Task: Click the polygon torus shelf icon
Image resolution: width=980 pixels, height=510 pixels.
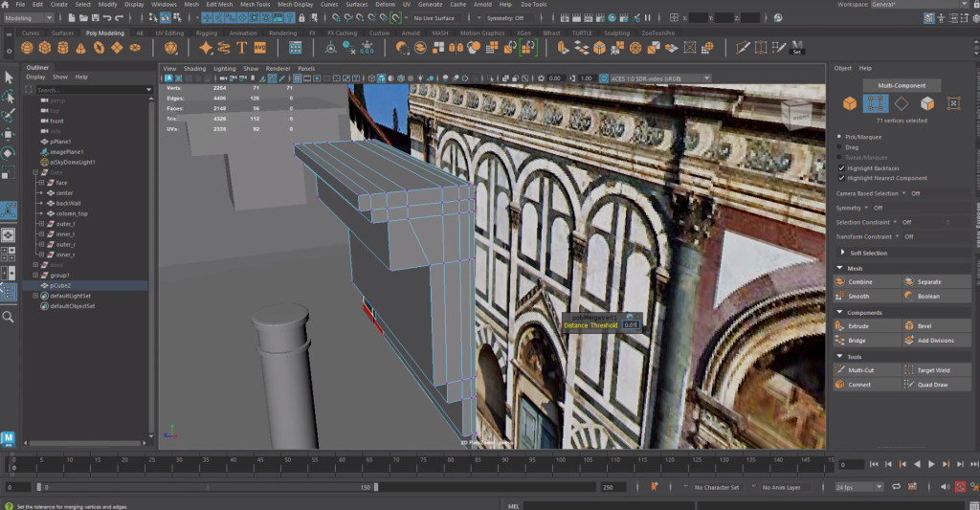Action: click(99, 48)
